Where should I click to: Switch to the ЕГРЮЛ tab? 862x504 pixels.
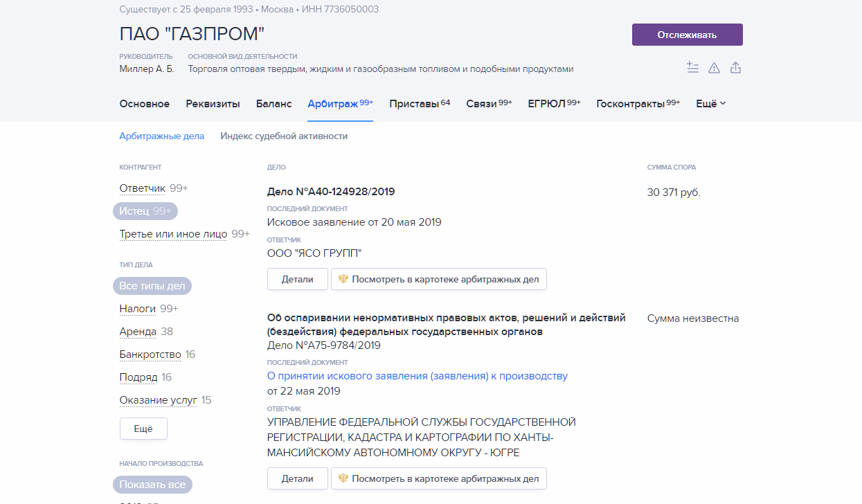pyautogui.click(x=554, y=104)
